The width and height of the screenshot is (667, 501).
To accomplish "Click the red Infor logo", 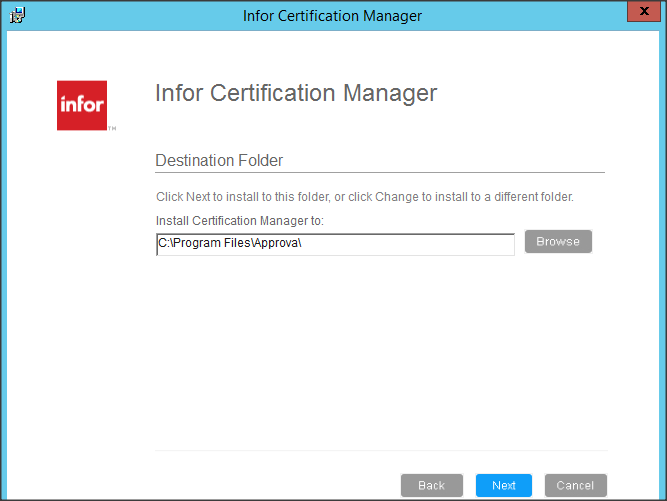I will (x=82, y=105).
